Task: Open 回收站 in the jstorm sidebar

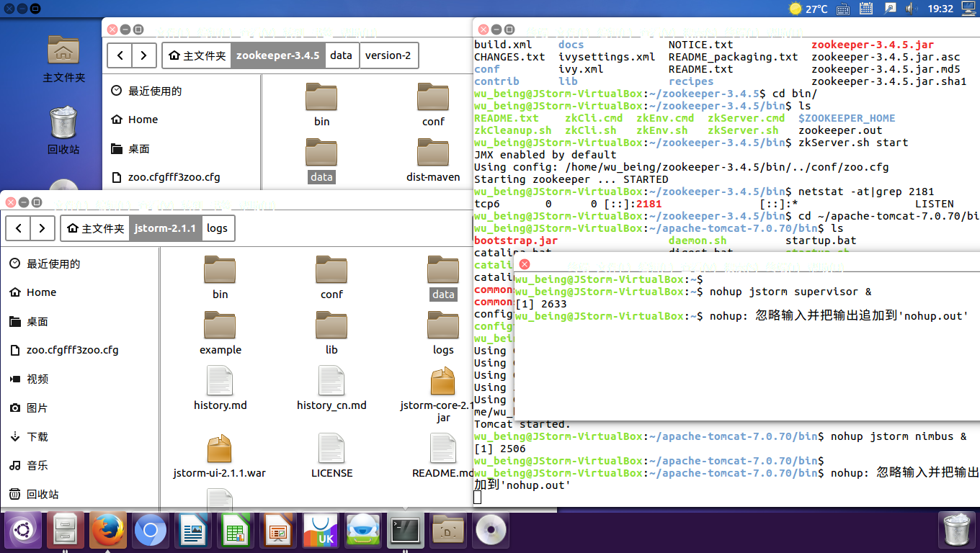Action: point(79,494)
